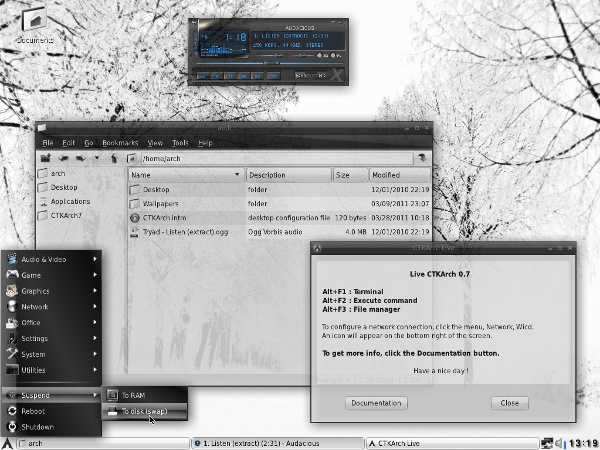This screenshot has height=450, width=600.
Task: Select 'To RAM' suspend option
Action: (x=133, y=395)
